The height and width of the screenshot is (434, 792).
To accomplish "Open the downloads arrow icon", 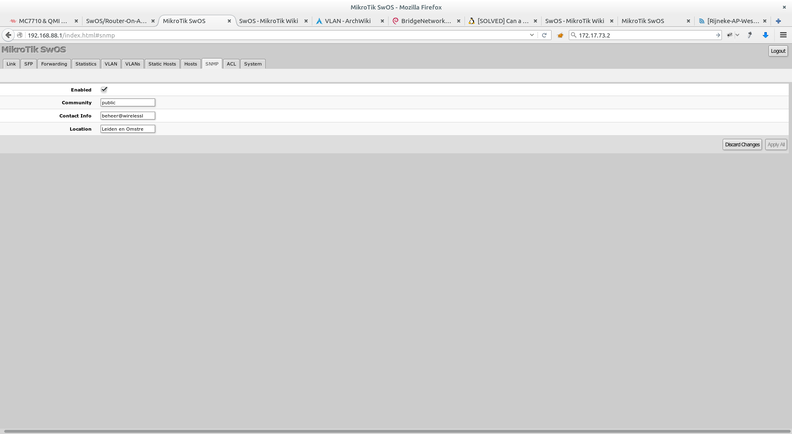I will [x=765, y=35].
